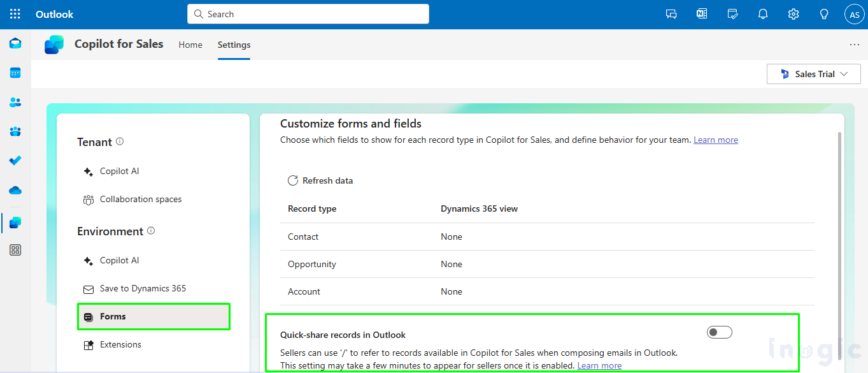Open the People contacts icon

tap(15, 102)
